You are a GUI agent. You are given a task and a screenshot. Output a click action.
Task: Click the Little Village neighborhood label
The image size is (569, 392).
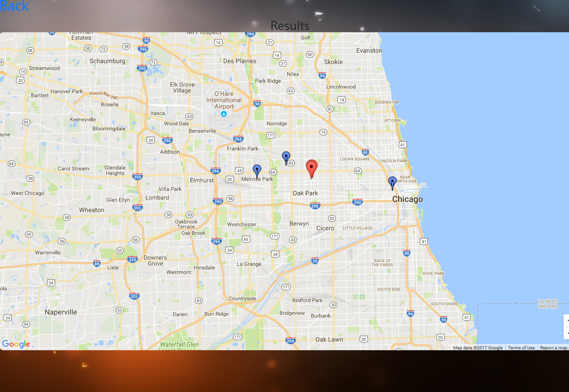(x=358, y=228)
